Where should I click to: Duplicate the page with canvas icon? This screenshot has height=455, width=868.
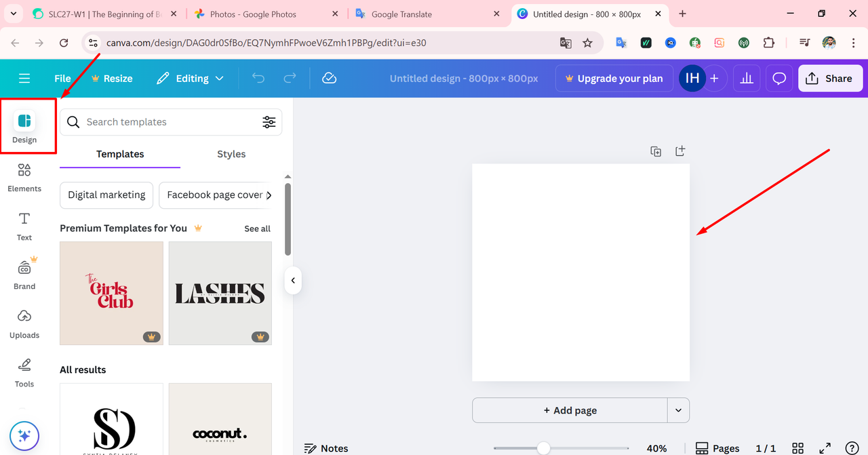tap(656, 152)
